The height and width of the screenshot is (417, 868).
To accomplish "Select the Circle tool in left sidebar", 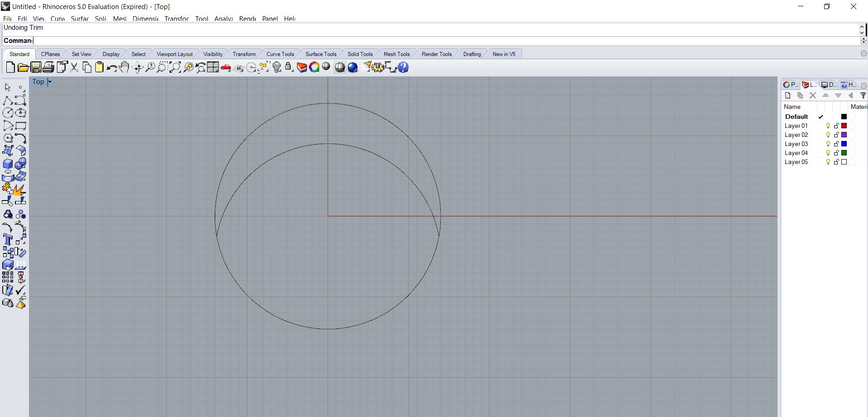I will (x=8, y=113).
